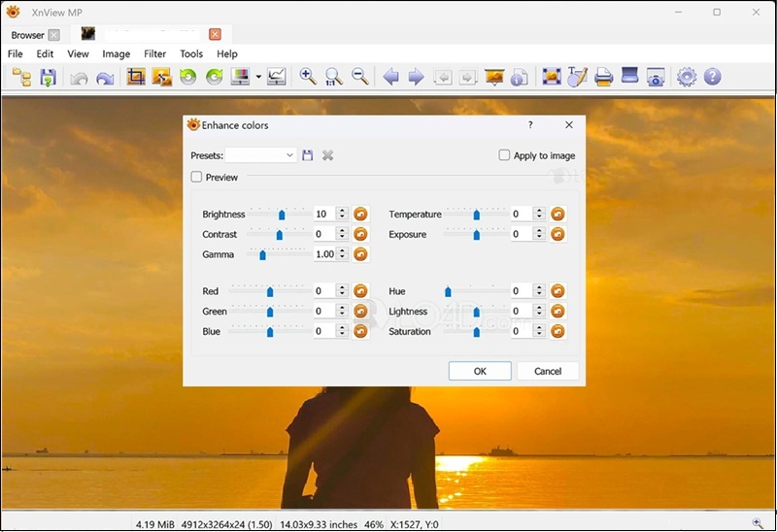
Task: Click the Zoom in magnifier icon
Action: [308, 77]
